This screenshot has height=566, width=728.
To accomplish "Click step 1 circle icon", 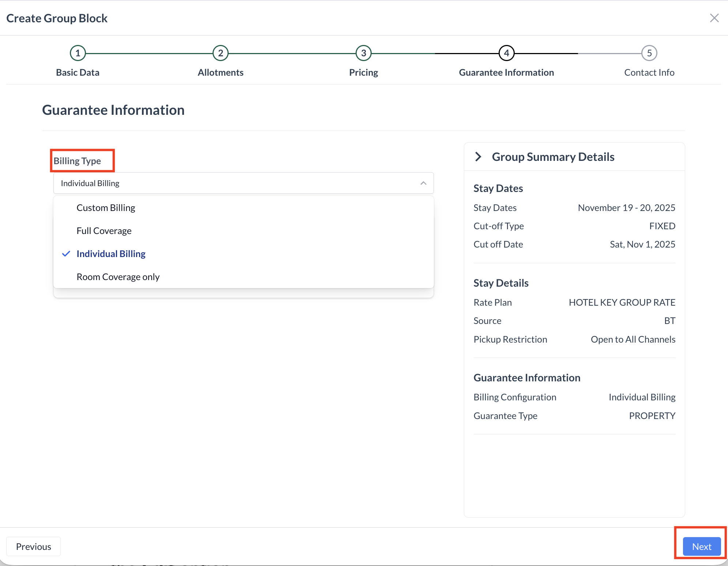I will (x=78, y=53).
